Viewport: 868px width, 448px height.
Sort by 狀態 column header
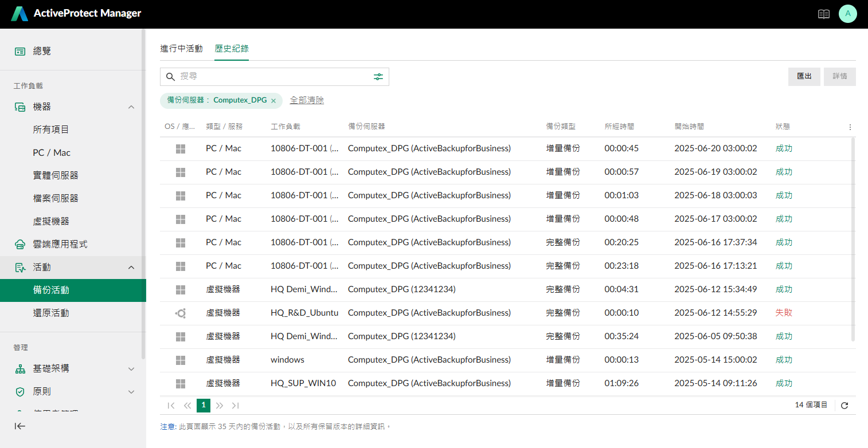point(783,127)
